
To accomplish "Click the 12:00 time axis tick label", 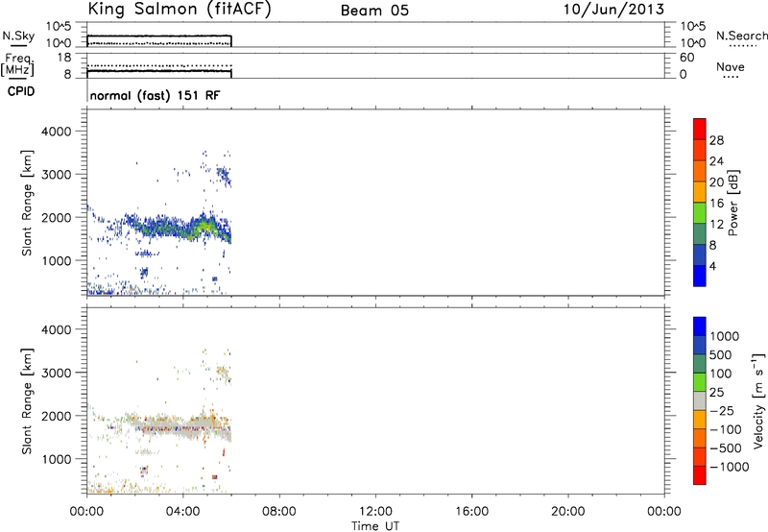I will (x=375, y=512).
